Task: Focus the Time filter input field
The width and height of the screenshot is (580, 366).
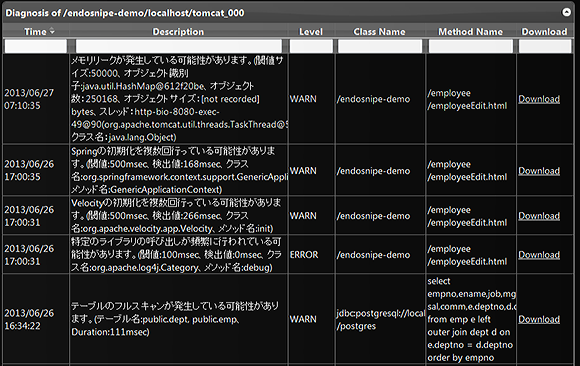Action: point(36,46)
